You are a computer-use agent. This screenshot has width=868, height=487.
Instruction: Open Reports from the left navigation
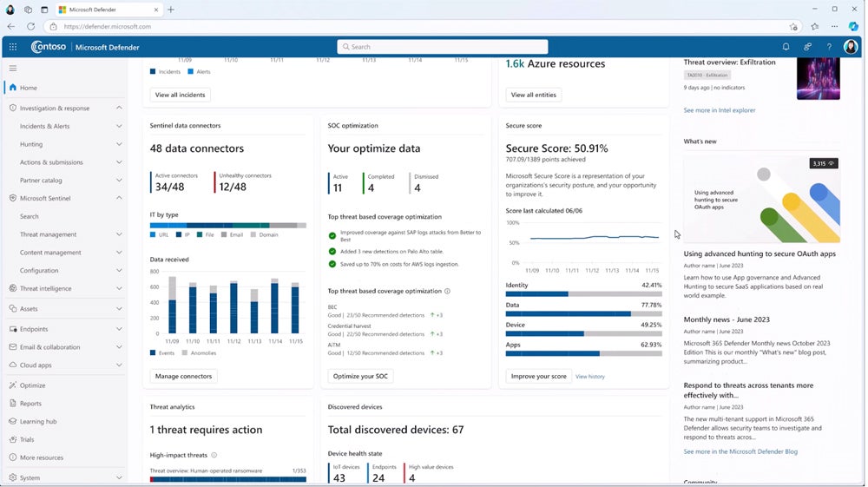[30, 404]
